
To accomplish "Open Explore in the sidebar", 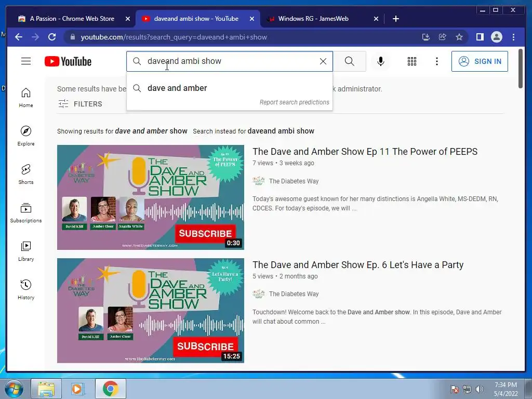I will point(26,136).
